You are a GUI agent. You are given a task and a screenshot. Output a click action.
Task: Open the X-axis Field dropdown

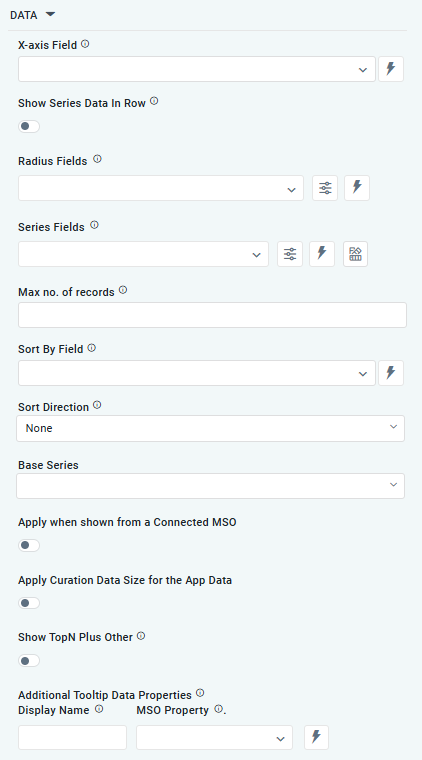(x=197, y=69)
